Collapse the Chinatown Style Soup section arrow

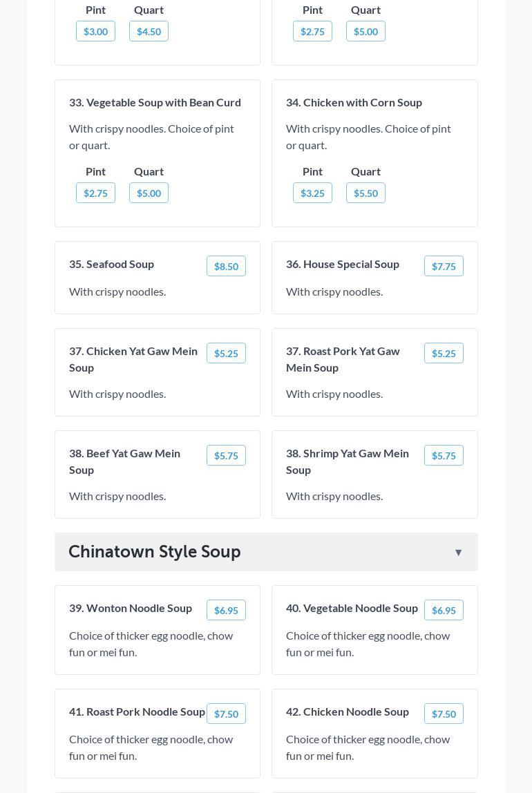458,553
